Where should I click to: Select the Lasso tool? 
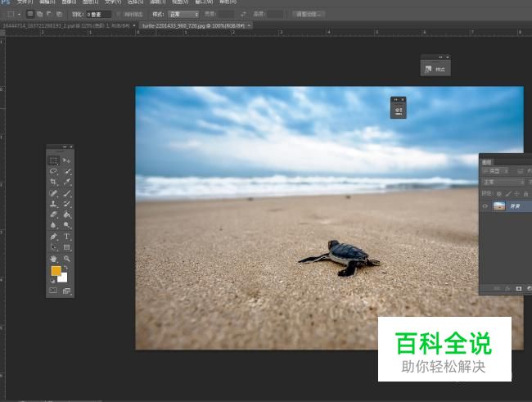(x=54, y=171)
